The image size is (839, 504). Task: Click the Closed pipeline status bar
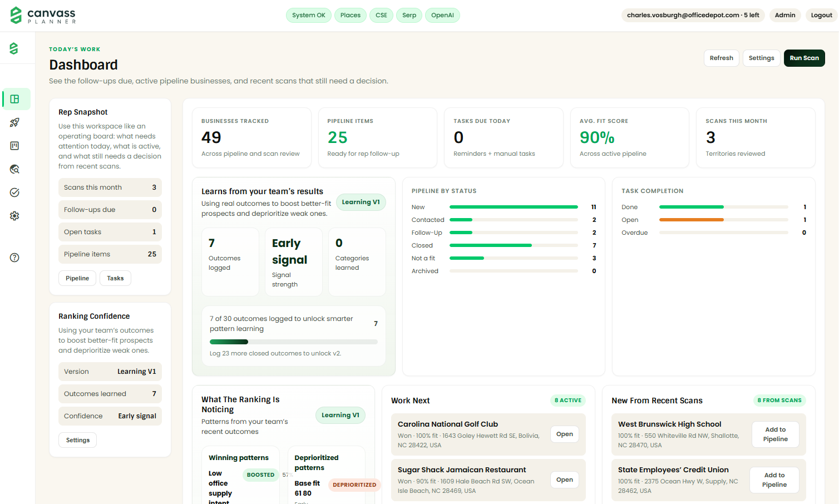point(514,245)
